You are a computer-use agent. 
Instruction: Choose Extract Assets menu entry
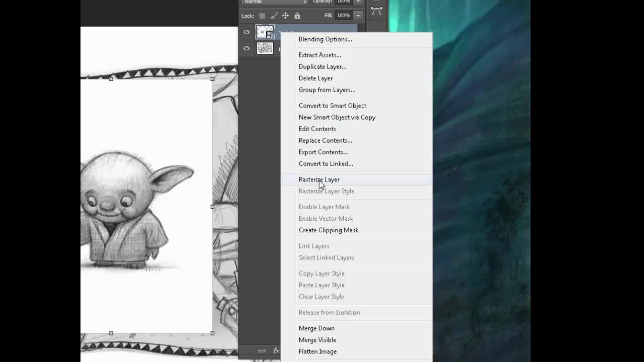[319, 55]
